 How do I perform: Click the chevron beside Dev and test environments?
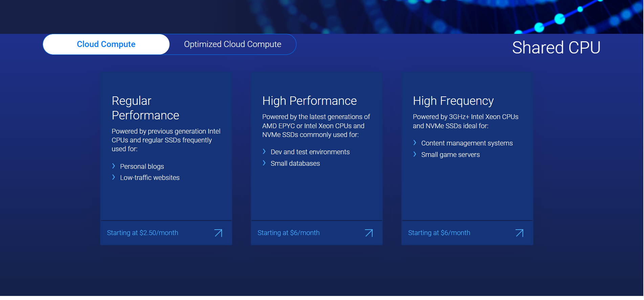[264, 152]
